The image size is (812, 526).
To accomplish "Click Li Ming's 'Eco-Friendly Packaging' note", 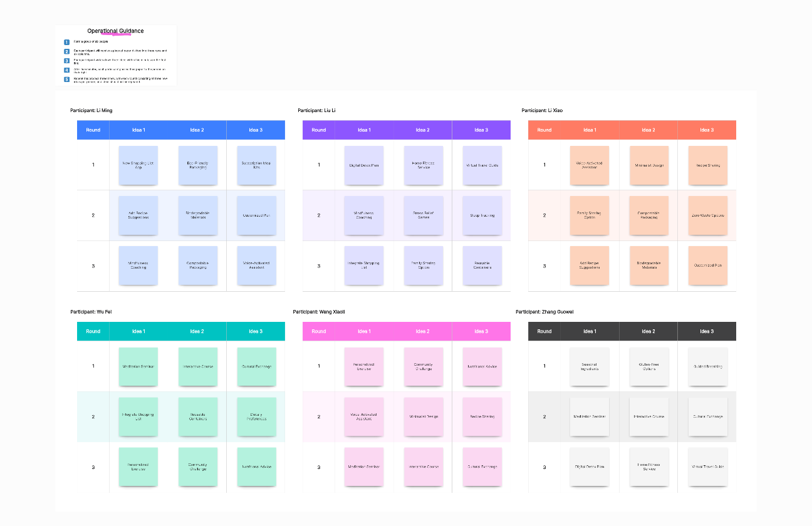I will (x=197, y=165).
